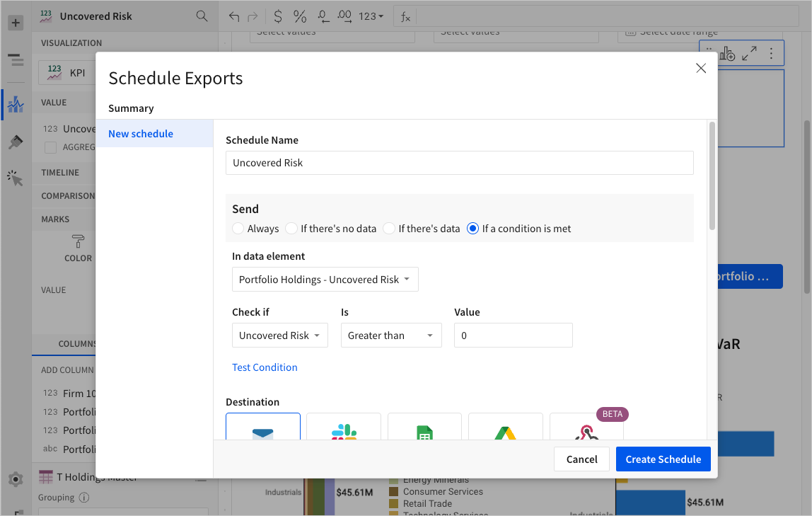Click the Create Schedule button
The image size is (812, 516).
663,459
